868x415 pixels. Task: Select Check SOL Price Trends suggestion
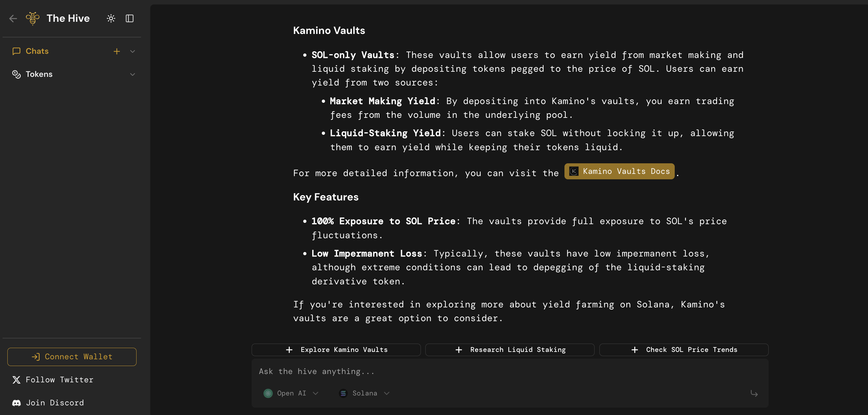[x=683, y=350]
